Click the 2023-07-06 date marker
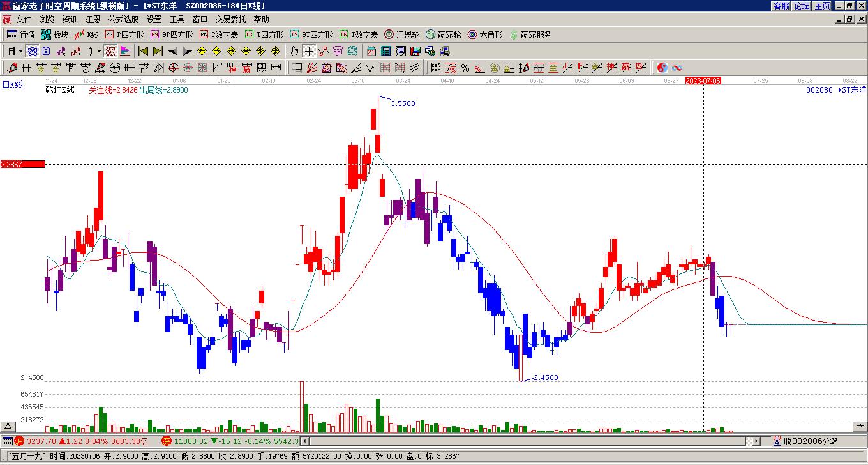Screen dimensions: 868x465 703,81
